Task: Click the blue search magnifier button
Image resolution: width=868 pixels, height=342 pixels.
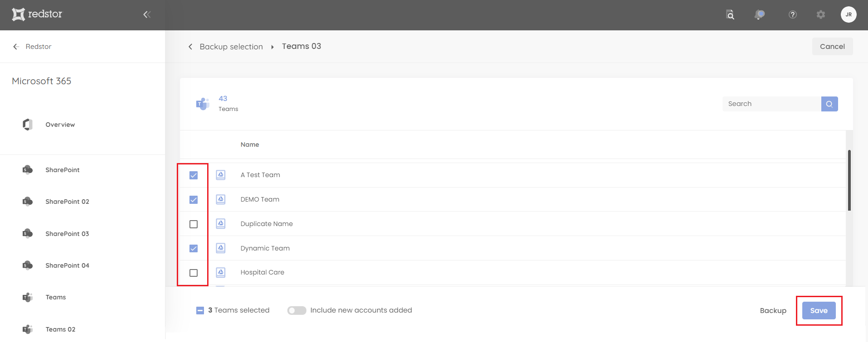Action: click(829, 104)
